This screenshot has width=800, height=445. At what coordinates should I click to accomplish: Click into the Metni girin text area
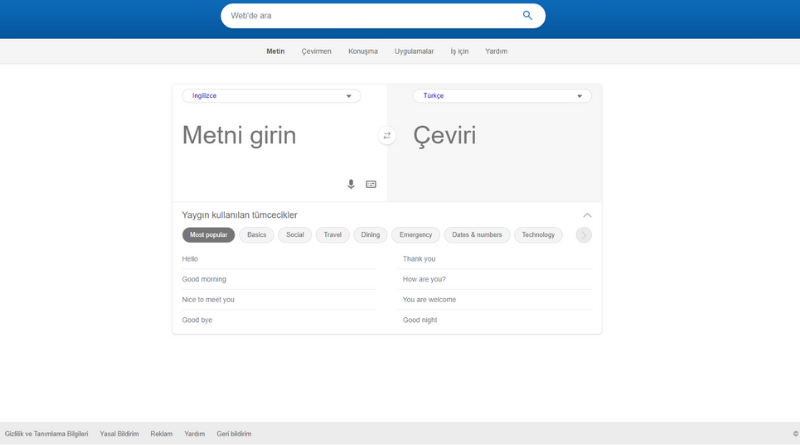[278, 143]
